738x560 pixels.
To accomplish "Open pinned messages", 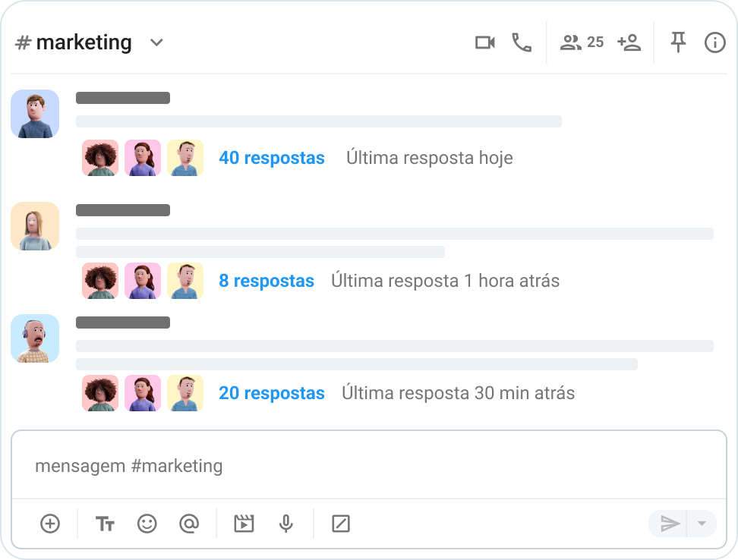I will click(677, 42).
